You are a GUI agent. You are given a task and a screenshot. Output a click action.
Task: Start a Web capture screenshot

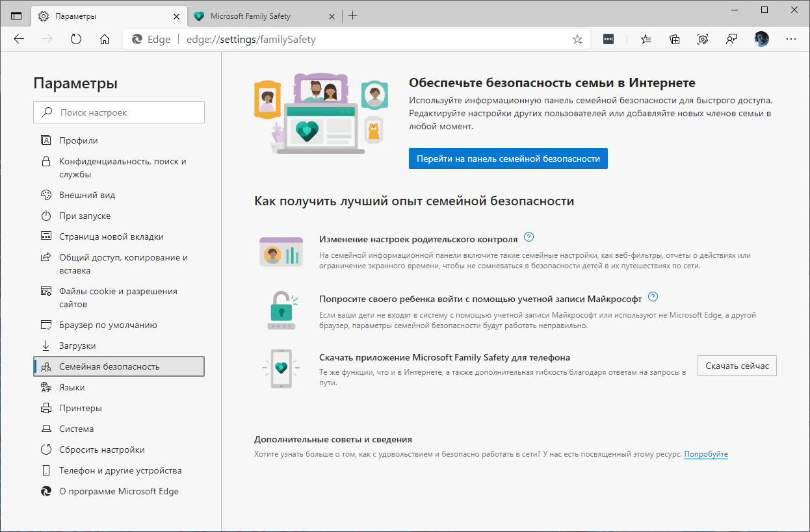[x=703, y=39]
